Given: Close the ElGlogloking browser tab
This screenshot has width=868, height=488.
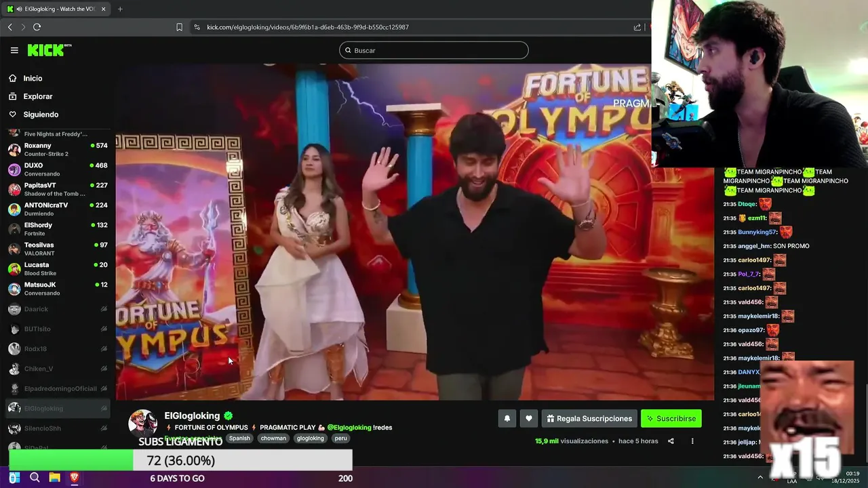Looking at the screenshot, I should pyautogui.click(x=104, y=9).
